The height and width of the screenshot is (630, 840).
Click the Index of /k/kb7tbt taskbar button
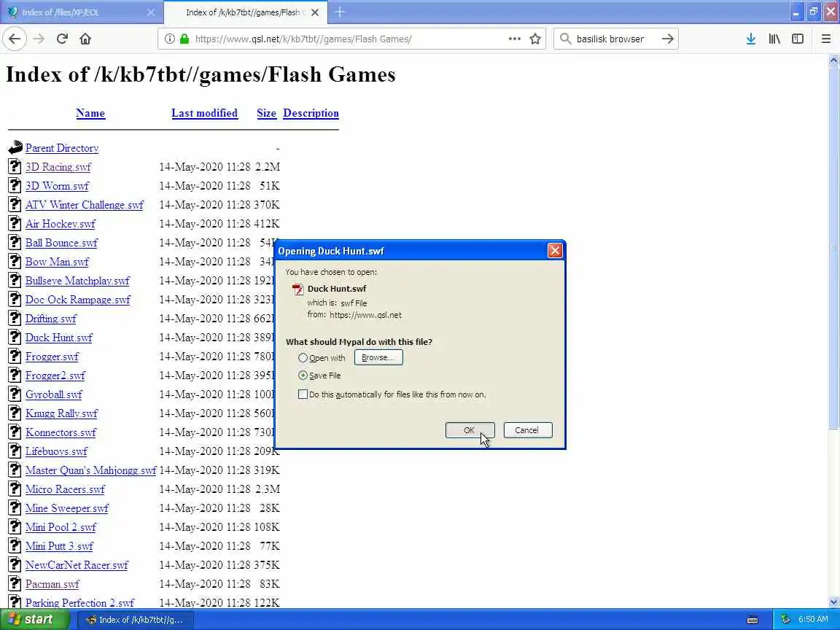(136, 620)
